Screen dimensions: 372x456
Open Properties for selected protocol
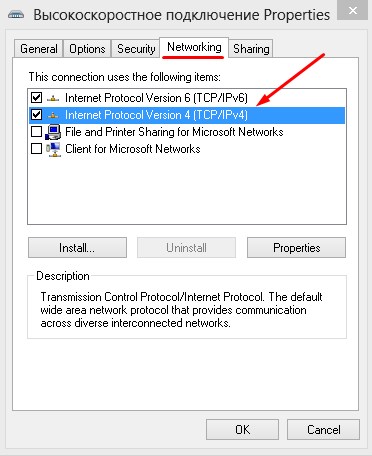pos(296,248)
